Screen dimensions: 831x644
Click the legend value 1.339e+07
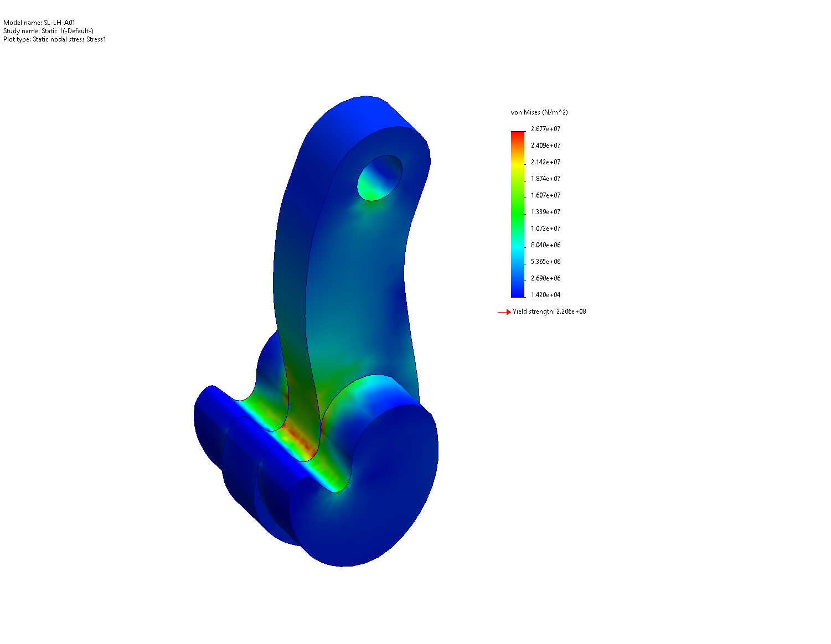[546, 212]
